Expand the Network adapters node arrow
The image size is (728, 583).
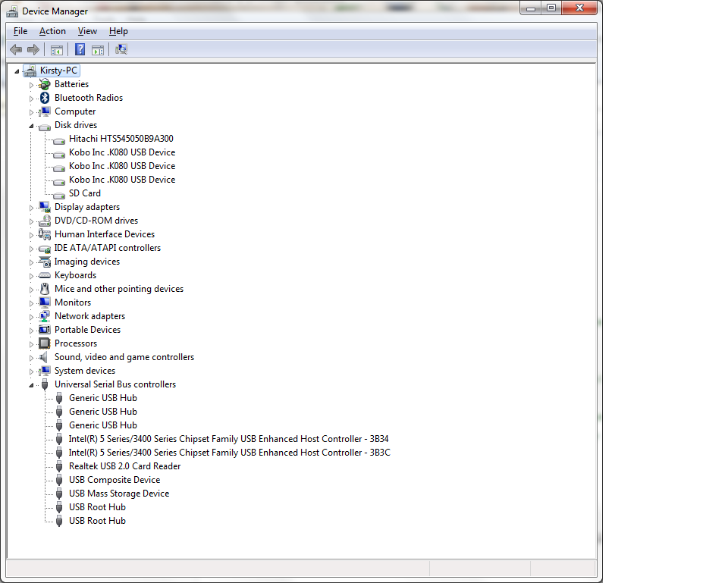tap(32, 317)
